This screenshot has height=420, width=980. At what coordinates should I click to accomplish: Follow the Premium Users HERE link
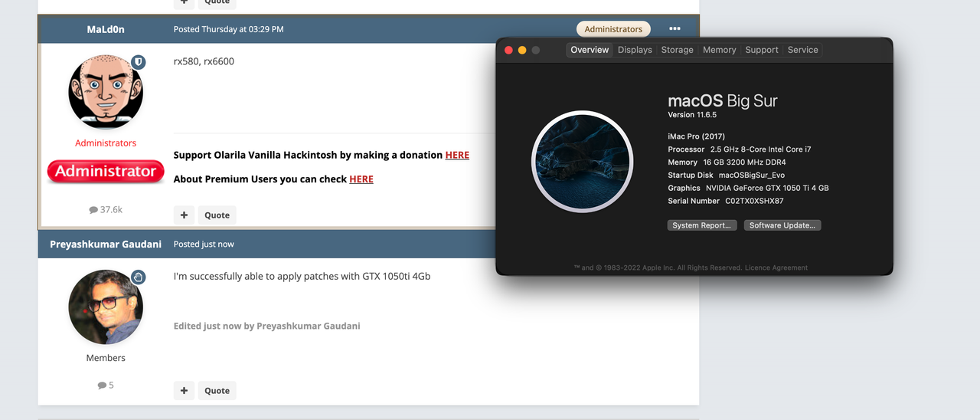point(361,179)
